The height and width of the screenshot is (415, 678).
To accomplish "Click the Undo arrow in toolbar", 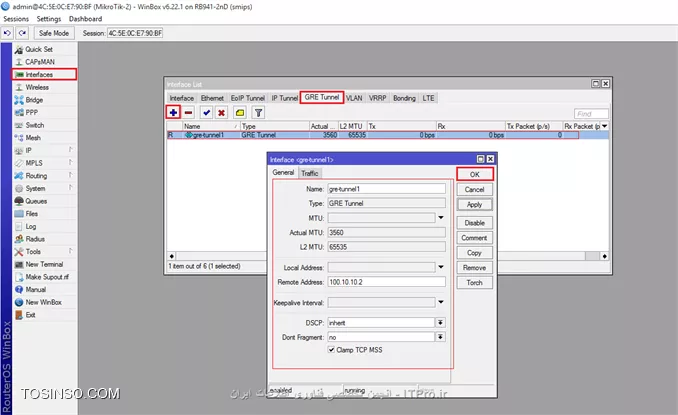I will (x=7, y=33).
